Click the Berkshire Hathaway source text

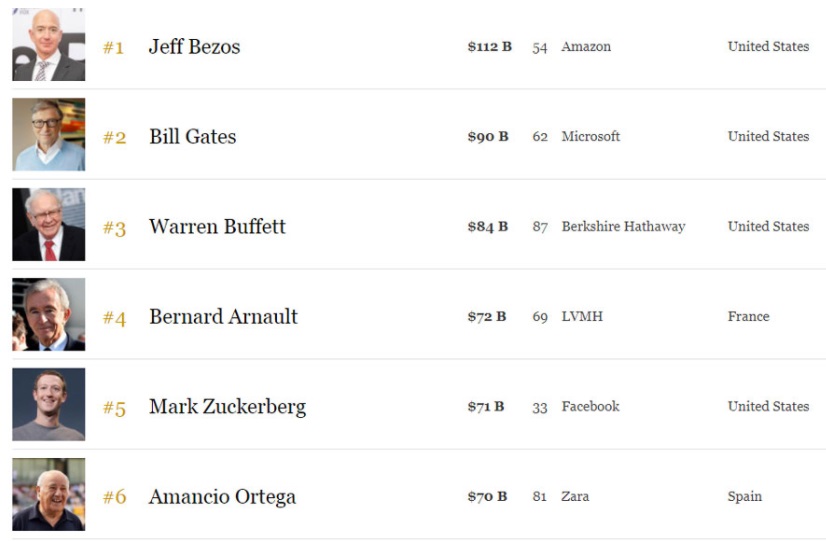coord(623,227)
